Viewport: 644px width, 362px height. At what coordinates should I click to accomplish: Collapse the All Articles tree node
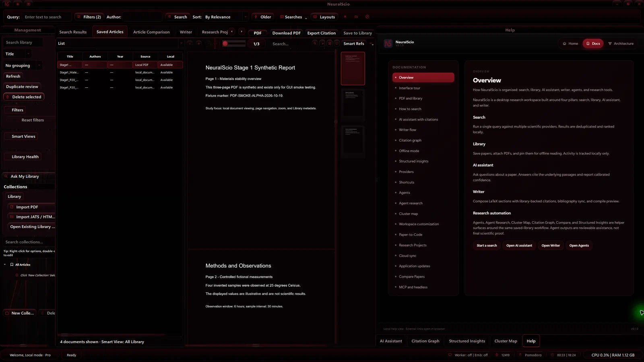(5, 265)
